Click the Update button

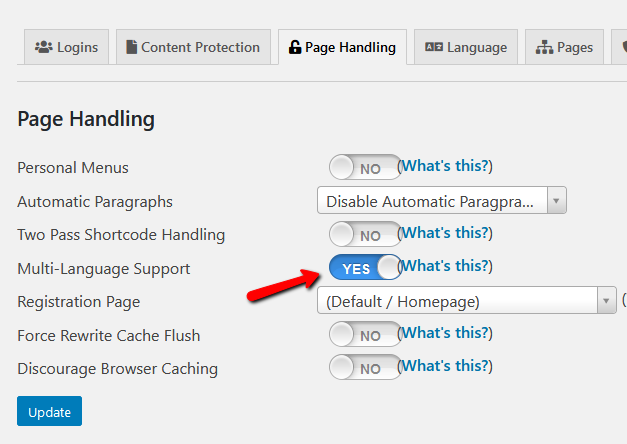click(x=49, y=411)
